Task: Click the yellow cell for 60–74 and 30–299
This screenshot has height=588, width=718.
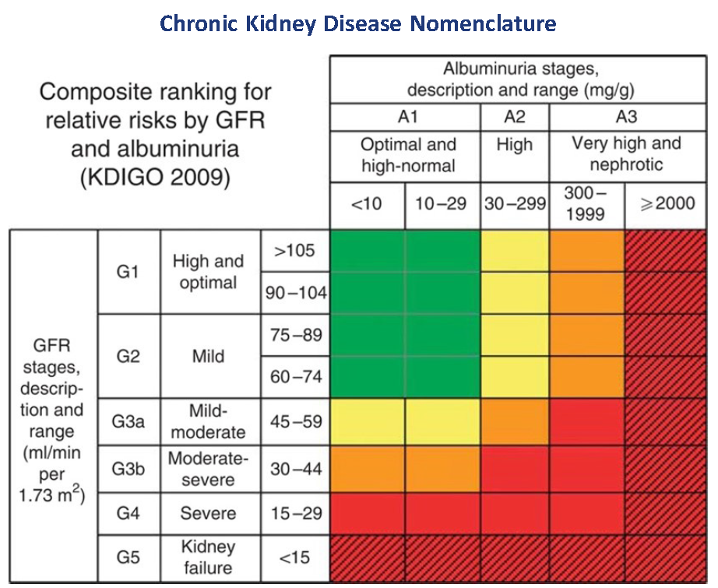Action: (x=515, y=377)
